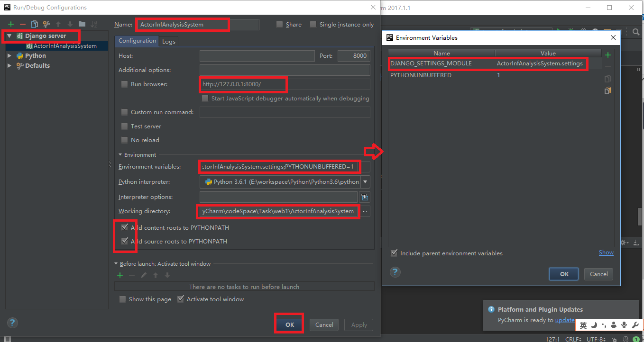Uncheck Add content roots to PYTHONPATH
This screenshot has height=342, width=644.
pos(124,227)
